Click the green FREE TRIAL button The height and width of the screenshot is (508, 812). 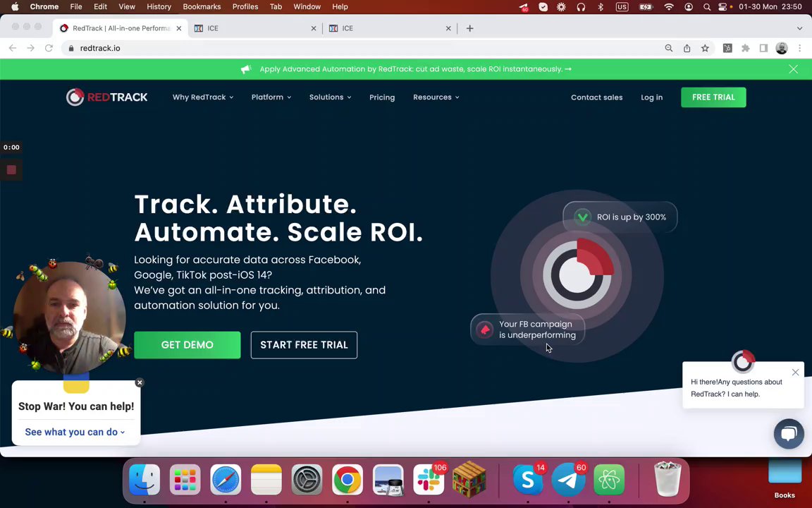tap(713, 97)
